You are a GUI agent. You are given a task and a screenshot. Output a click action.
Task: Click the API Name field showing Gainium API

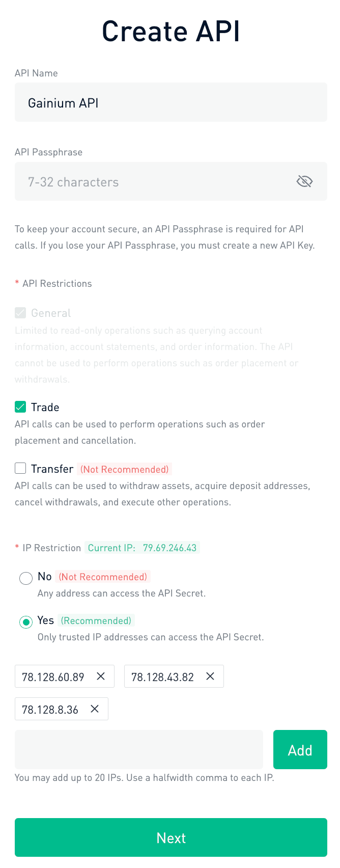pos(171,102)
